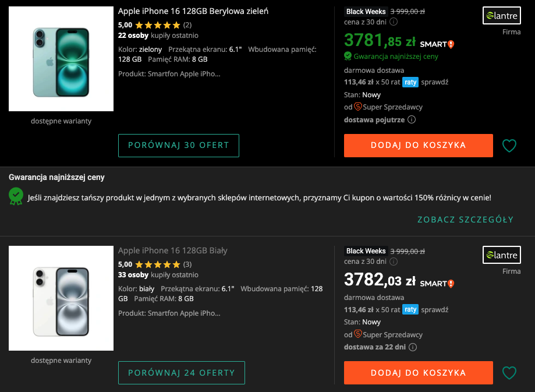Click info icon beside first 'cena z 30 dni'
The width and height of the screenshot is (535, 392).
[x=394, y=22]
